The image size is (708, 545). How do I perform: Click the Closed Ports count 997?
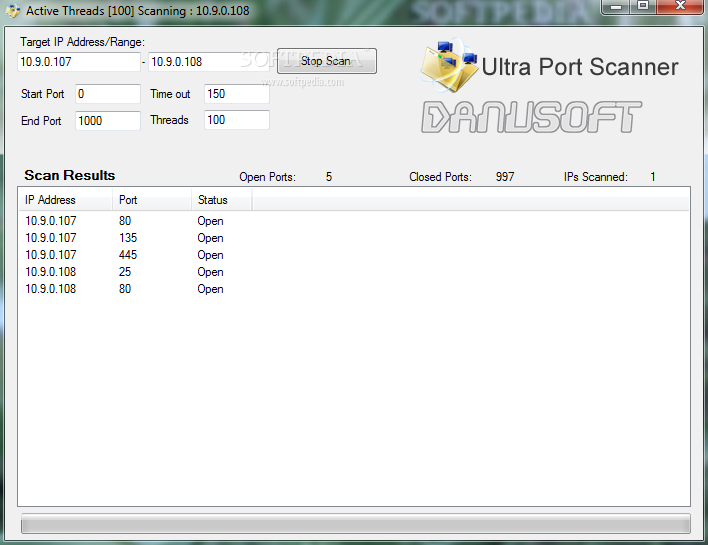505,177
